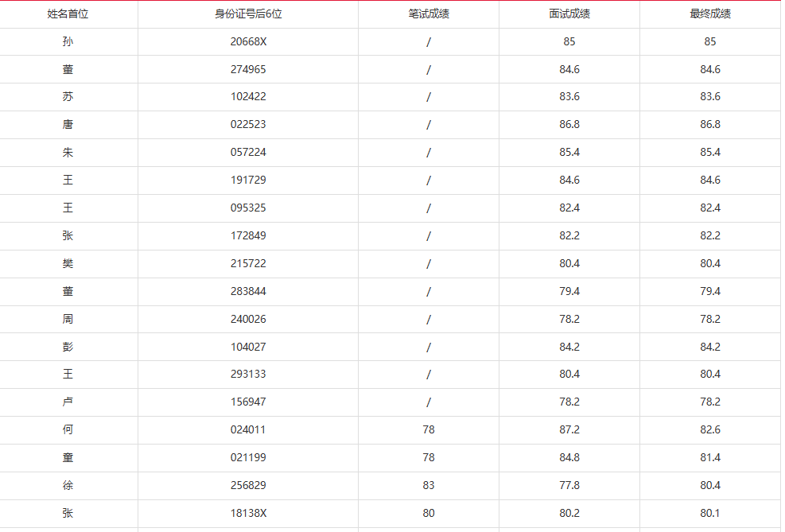Click the 最终成绩 column header

pos(710,14)
